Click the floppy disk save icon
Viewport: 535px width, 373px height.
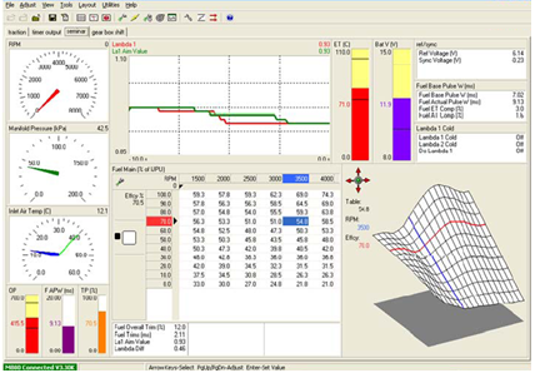coord(52,18)
